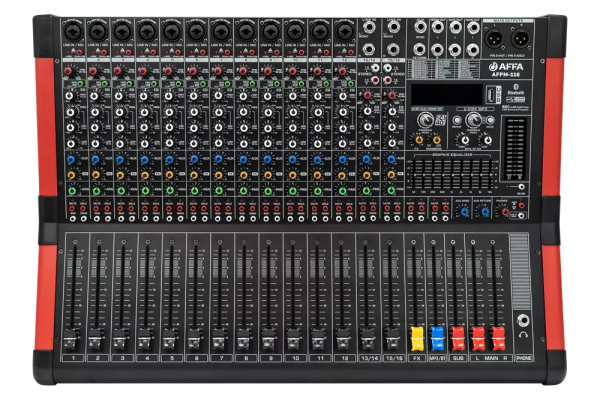Viewport: 600px width, 400px height.
Task: Click the specification table near AFFA logo
Action: coord(445,69)
